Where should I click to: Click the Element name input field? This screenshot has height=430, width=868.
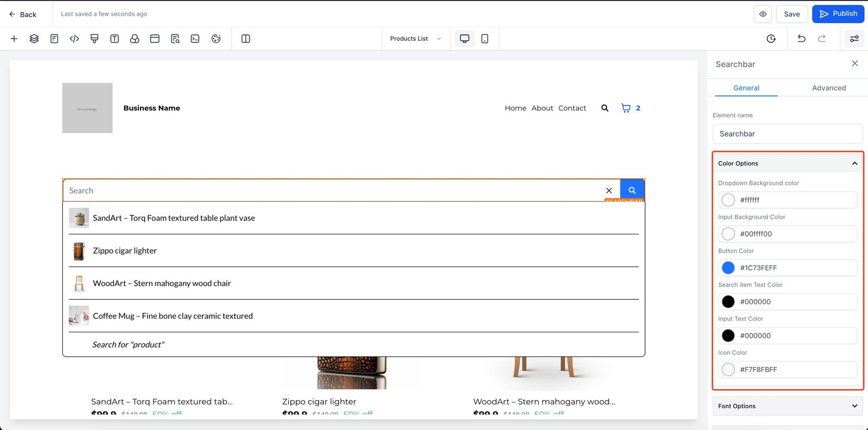787,134
